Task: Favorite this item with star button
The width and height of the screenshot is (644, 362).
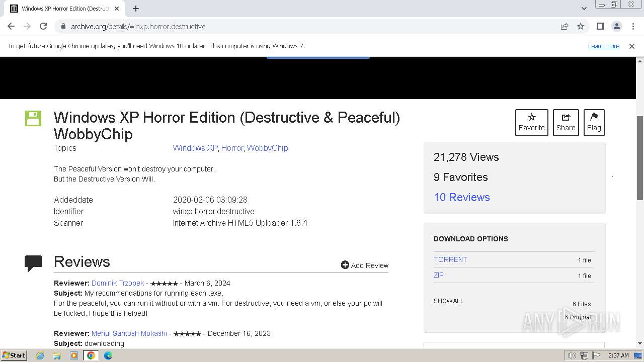Action: tap(532, 123)
